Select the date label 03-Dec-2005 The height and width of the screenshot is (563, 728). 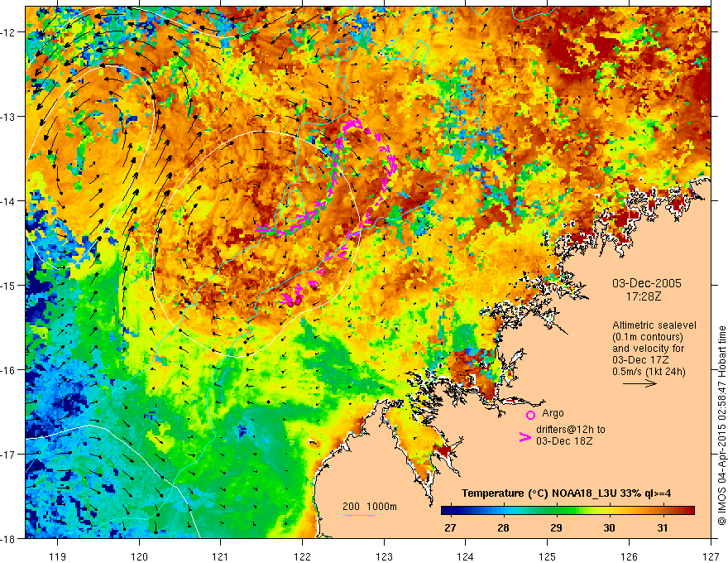647,283
